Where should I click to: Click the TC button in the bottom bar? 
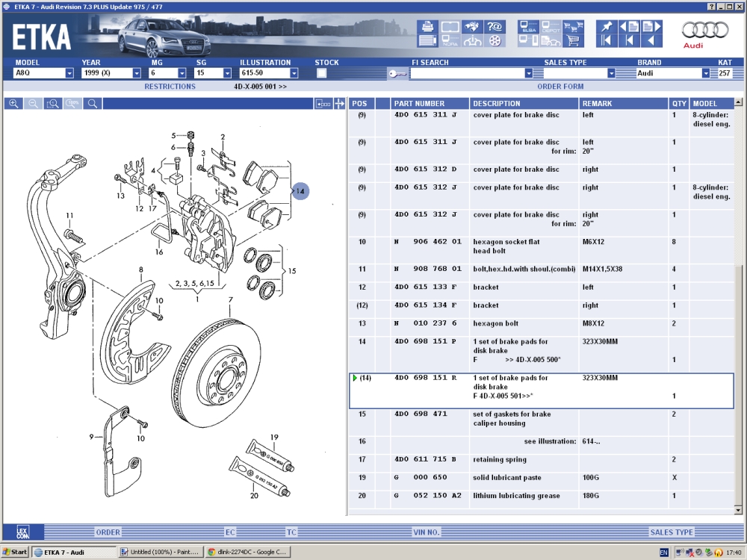pos(291,532)
